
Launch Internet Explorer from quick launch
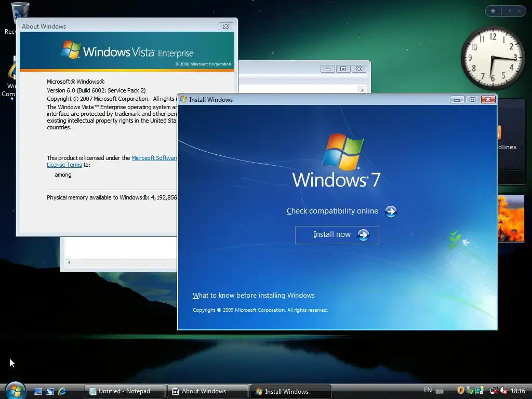point(62,391)
